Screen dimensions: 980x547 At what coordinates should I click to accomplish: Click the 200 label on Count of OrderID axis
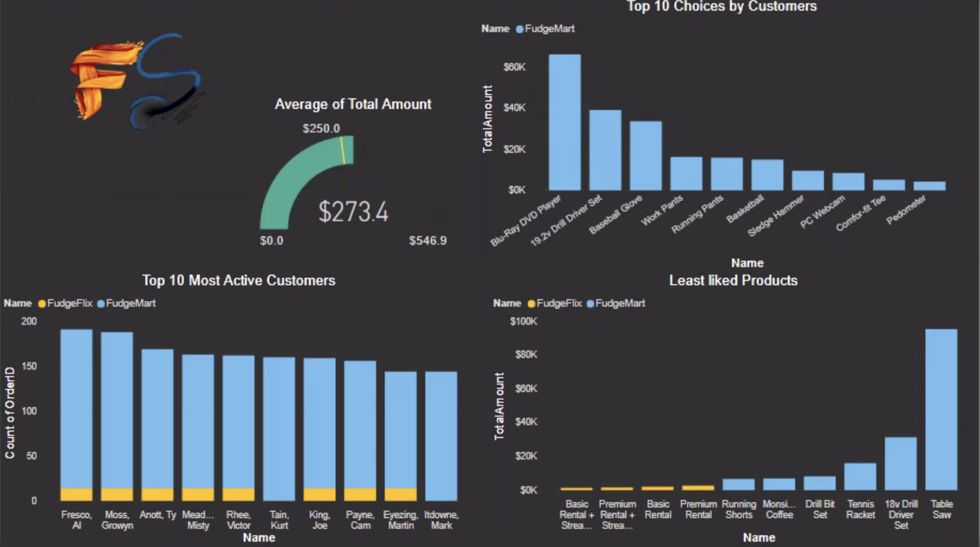click(29, 322)
